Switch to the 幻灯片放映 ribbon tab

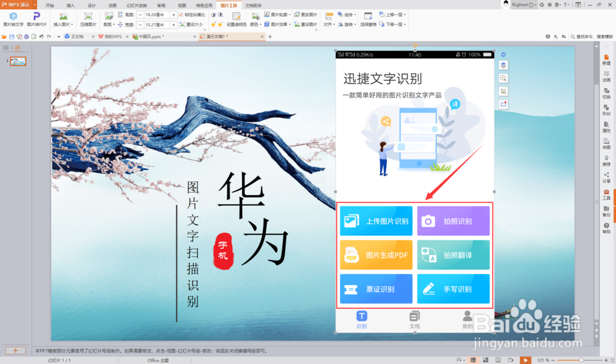(137, 6)
